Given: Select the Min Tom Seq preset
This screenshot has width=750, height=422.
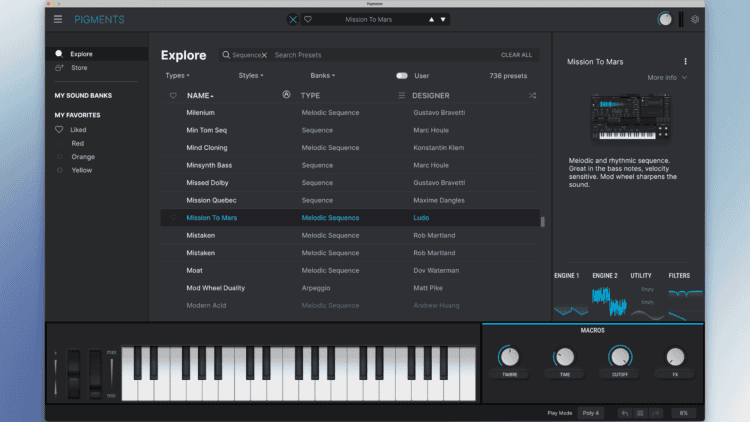Looking at the screenshot, I should click(x=350, y=130).
